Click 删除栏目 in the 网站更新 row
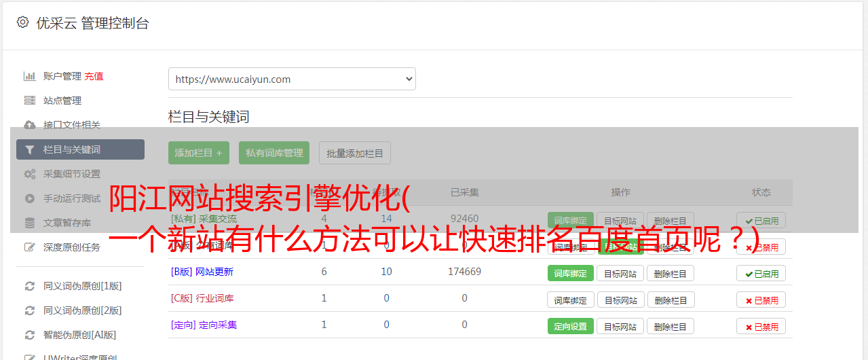 point(671,274)
